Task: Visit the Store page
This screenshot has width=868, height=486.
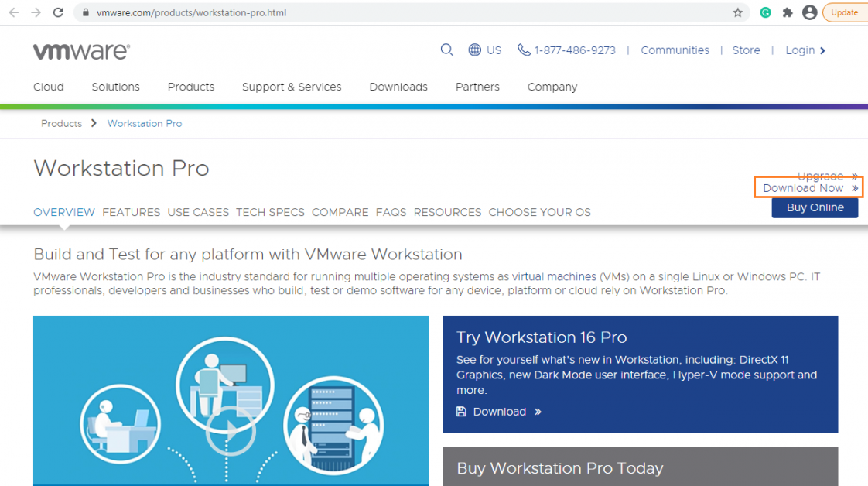Action: pos(746,50)
